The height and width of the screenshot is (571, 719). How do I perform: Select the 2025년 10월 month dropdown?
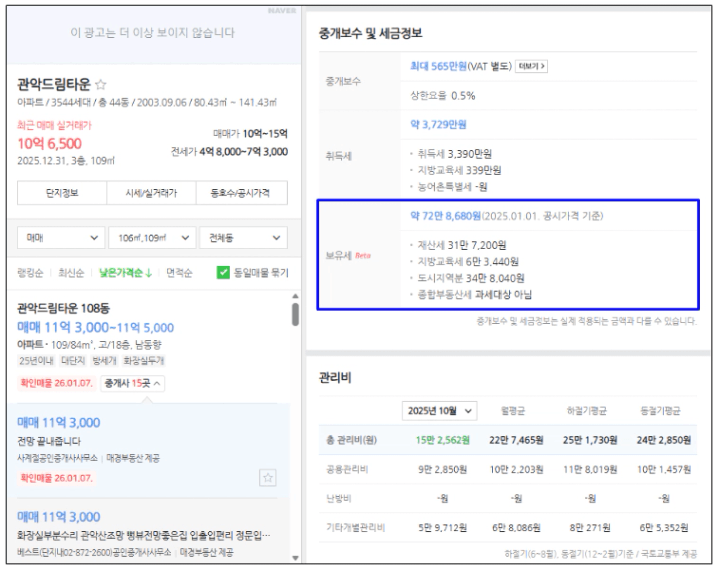pos(440,411)
